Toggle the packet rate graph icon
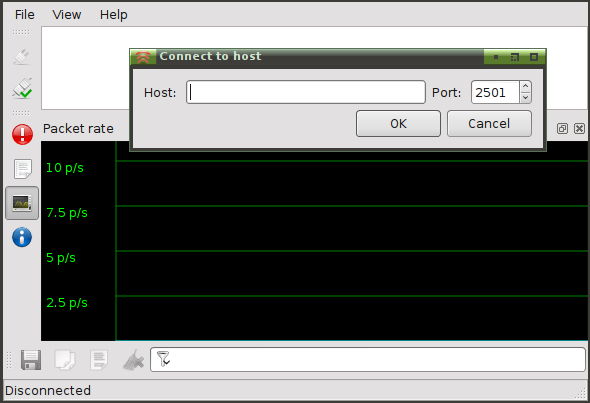 [x=22, y=203]
